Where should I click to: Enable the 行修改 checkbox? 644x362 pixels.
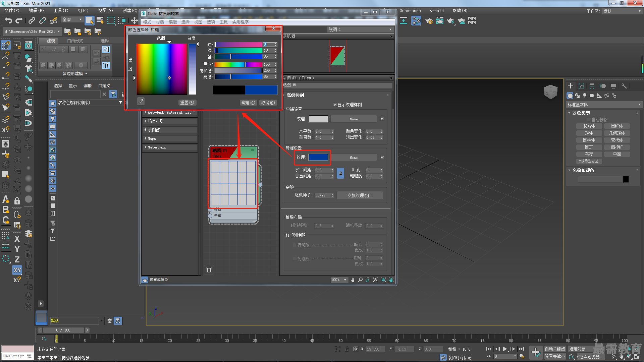point(295,245)
